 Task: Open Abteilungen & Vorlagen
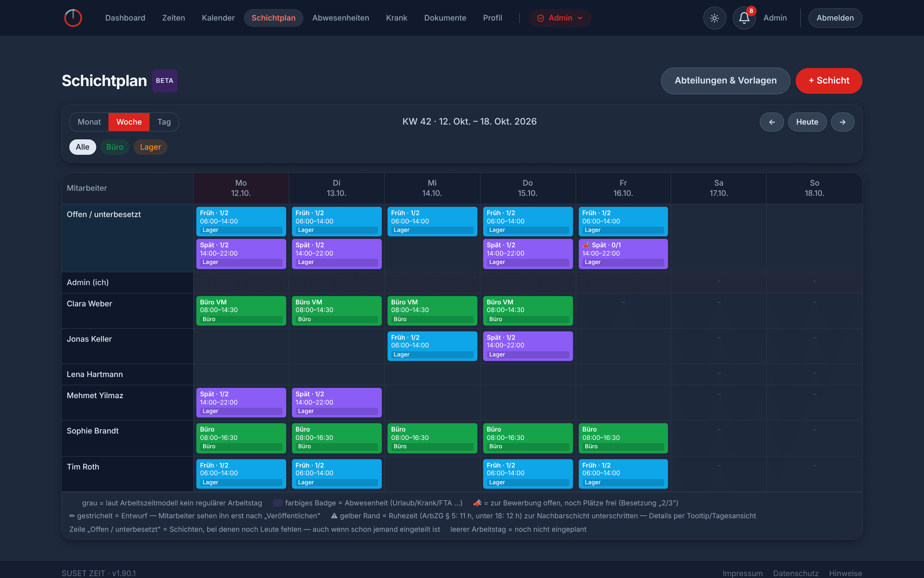[x=725, y=81]
